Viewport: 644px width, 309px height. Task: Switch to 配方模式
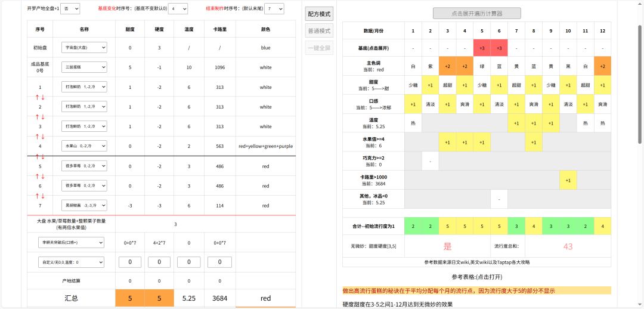tap(319, 14)
